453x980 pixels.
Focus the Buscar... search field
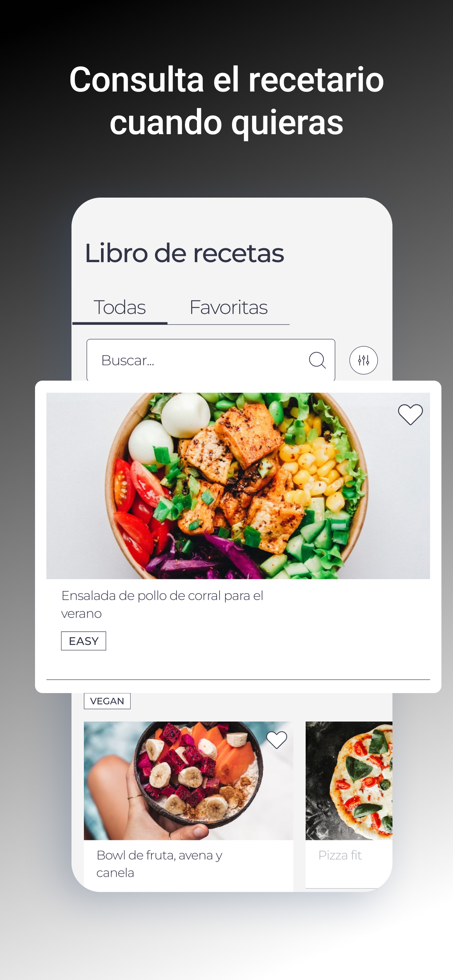[210, 360]
